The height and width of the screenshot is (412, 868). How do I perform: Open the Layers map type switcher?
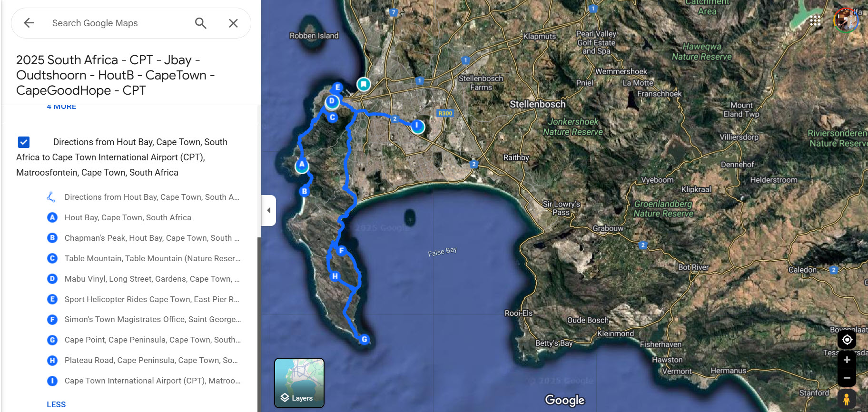299,383
